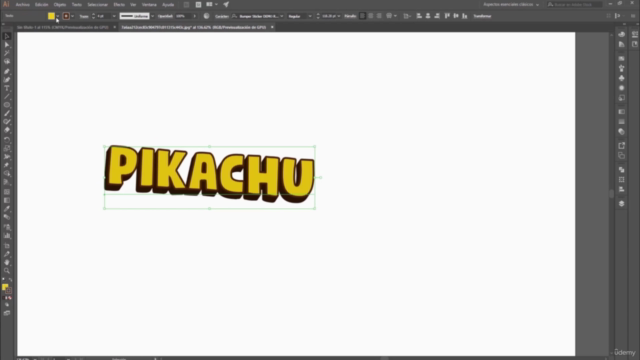640x360 pixels.
Task: Select the Eyedropper tool
Action: (x=7, y=209)
